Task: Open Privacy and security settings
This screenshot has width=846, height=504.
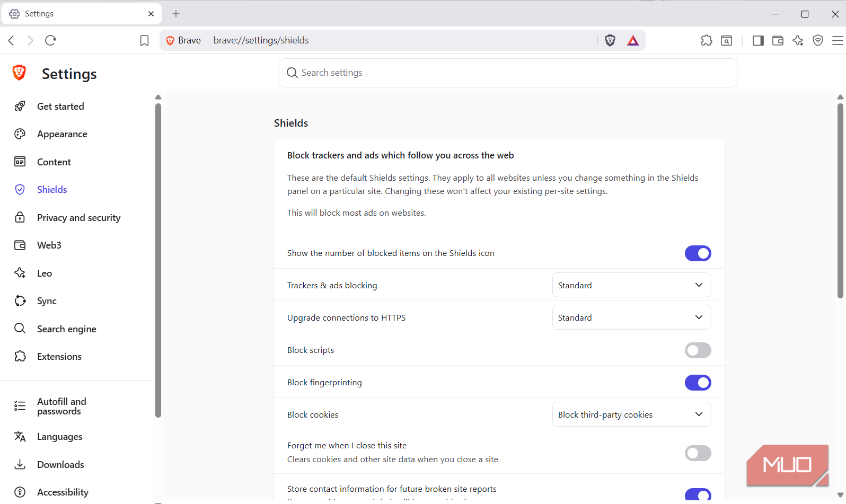Action: pos(78,217)
